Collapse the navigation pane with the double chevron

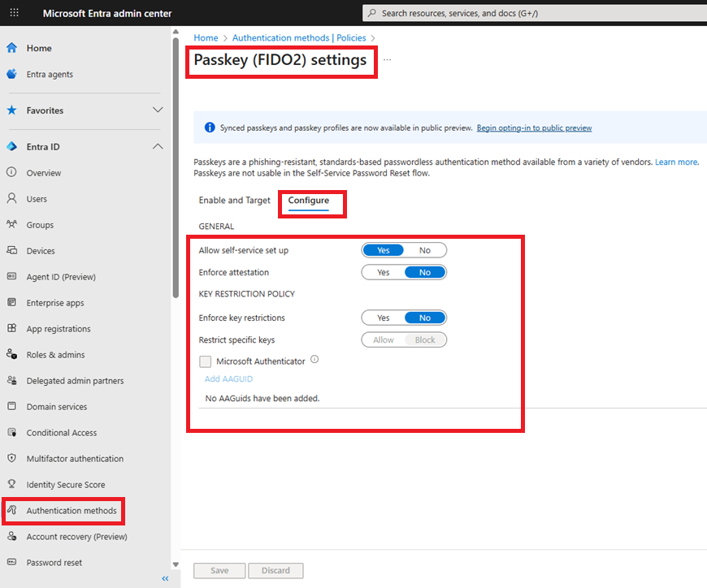165,578
